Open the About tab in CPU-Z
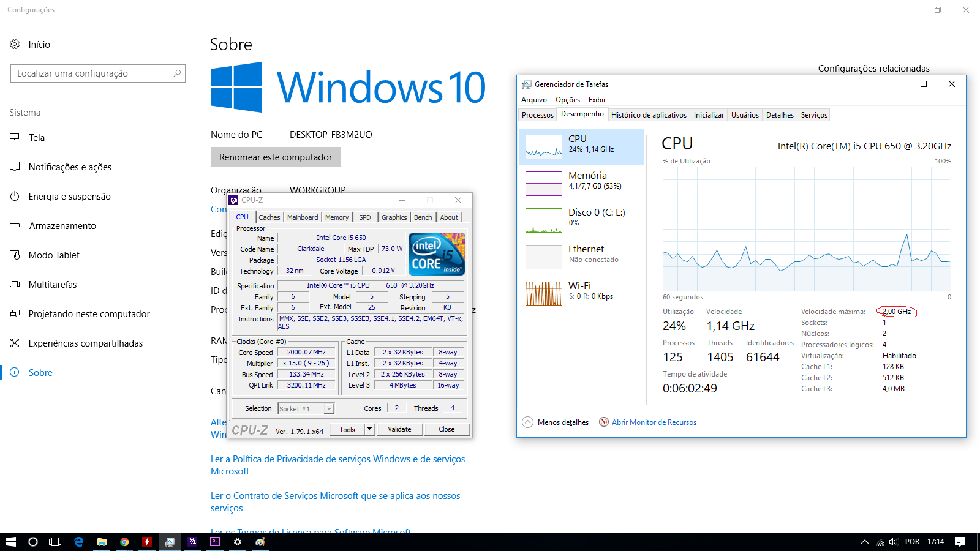The image size is (980, 551). click(449, 217)
